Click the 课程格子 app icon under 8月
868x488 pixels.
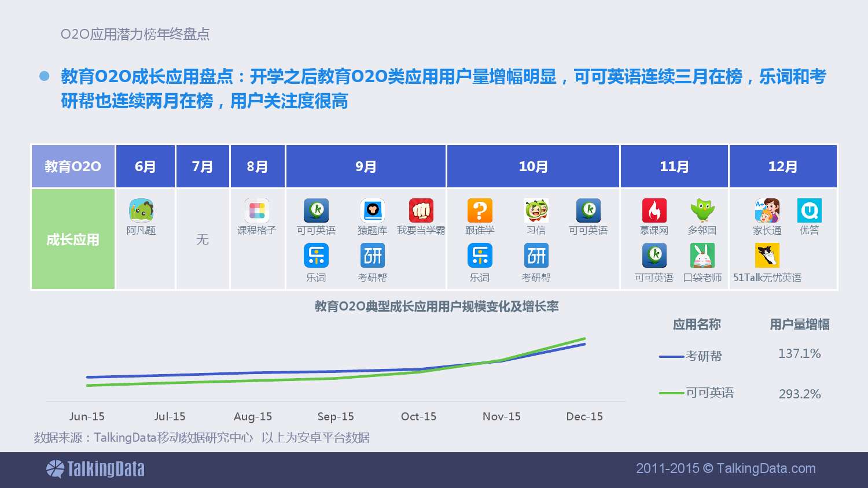point(257,210)
